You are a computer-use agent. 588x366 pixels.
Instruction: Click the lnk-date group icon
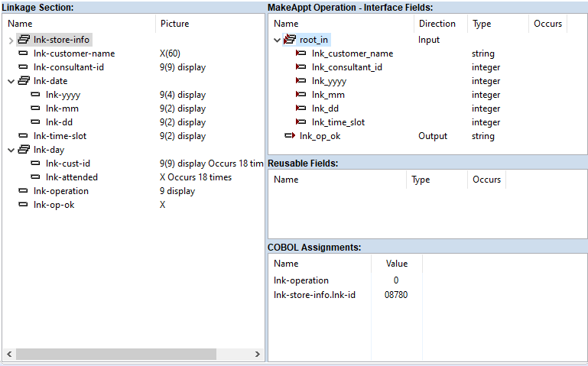24,81
